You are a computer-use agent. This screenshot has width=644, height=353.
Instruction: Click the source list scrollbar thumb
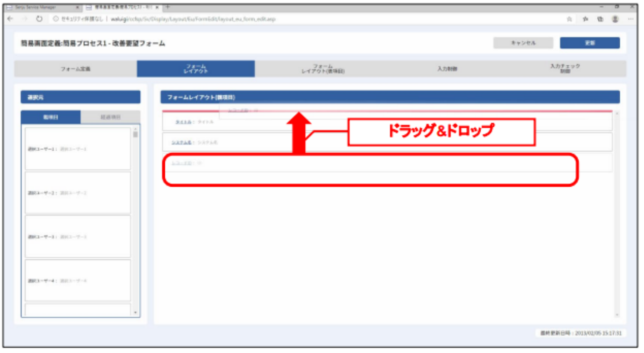click(135, 134)
